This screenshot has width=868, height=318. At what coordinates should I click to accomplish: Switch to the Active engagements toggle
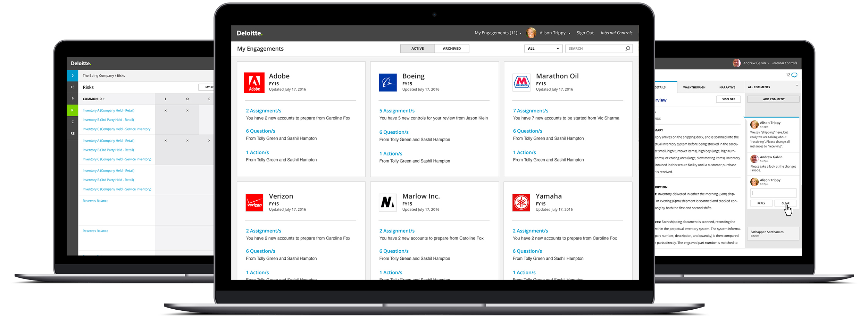(x=417, y=49)
